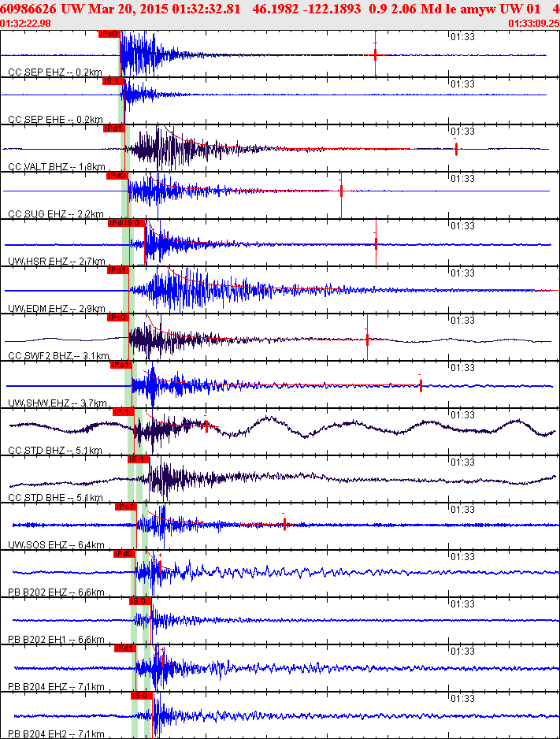Click the event header line starting 60986626 UW

[x=280, y=9]
